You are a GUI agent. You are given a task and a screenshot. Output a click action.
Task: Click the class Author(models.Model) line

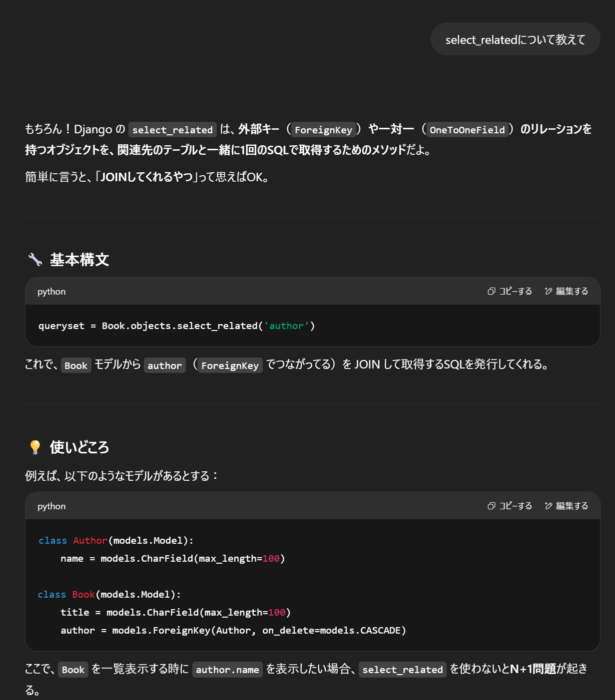tap(116, 541)
